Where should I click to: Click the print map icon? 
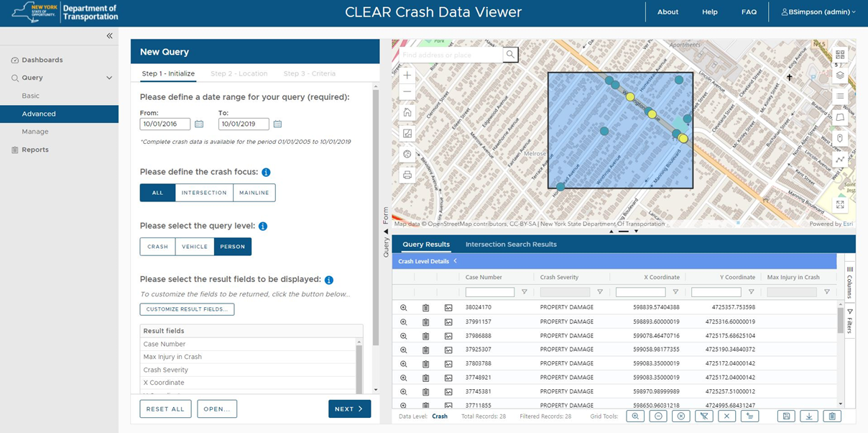(407, 175)
